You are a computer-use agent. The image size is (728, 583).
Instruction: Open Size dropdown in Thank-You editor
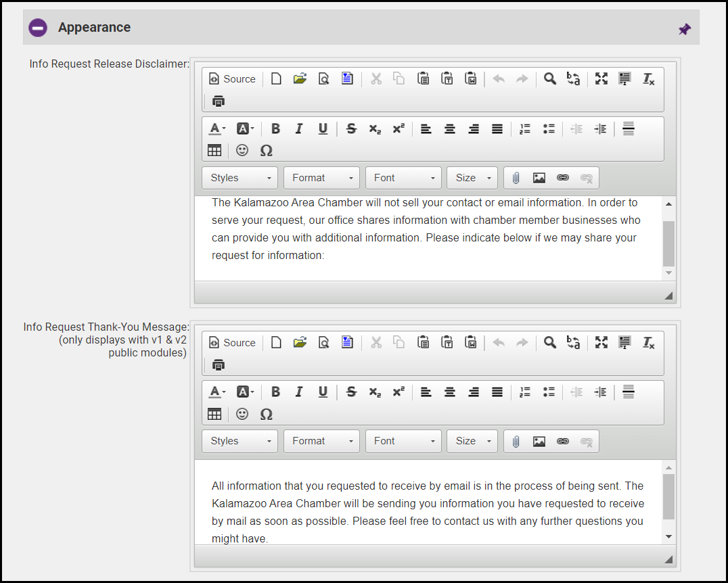coord(472,441)
